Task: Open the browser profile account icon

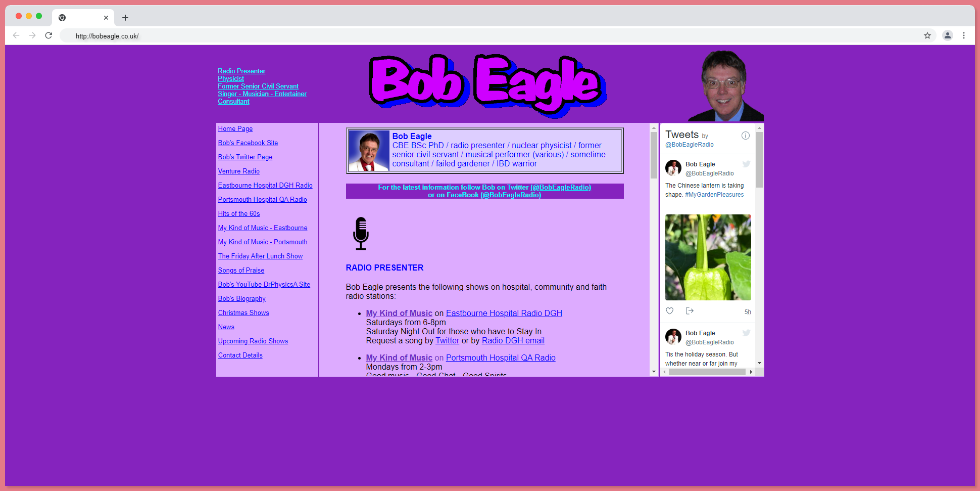Action: 948,35
